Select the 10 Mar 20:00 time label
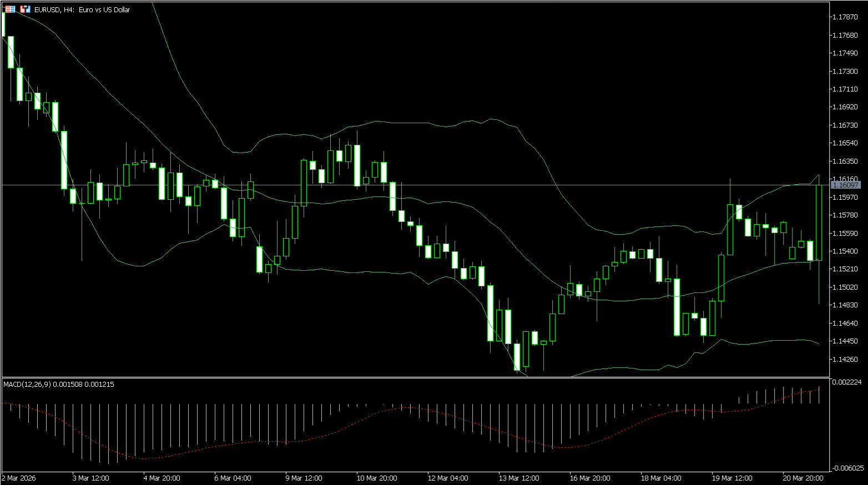The width and height of the screenshot is (868, 485). pyautogui.click(x=377, y=478)
